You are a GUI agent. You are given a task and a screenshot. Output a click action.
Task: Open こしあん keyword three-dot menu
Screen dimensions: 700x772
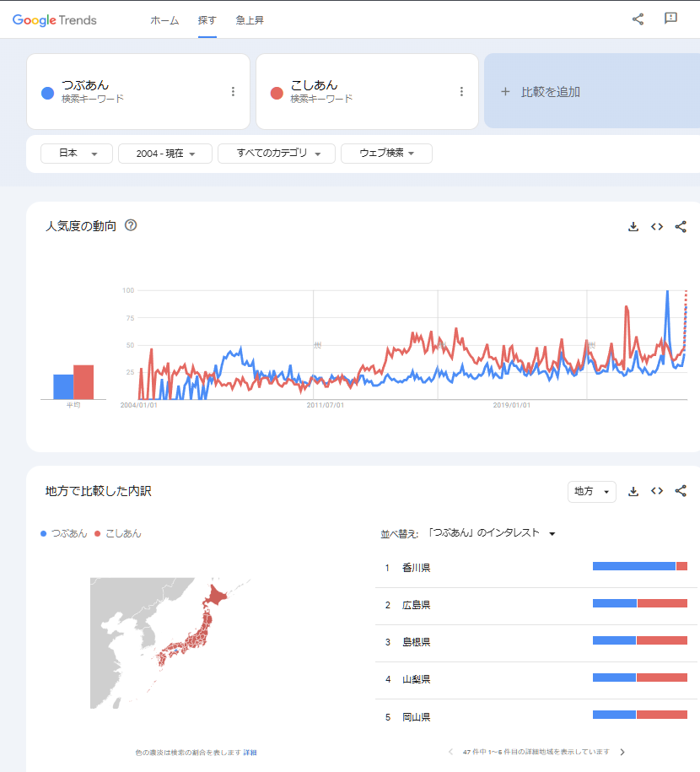coord(461,92)
